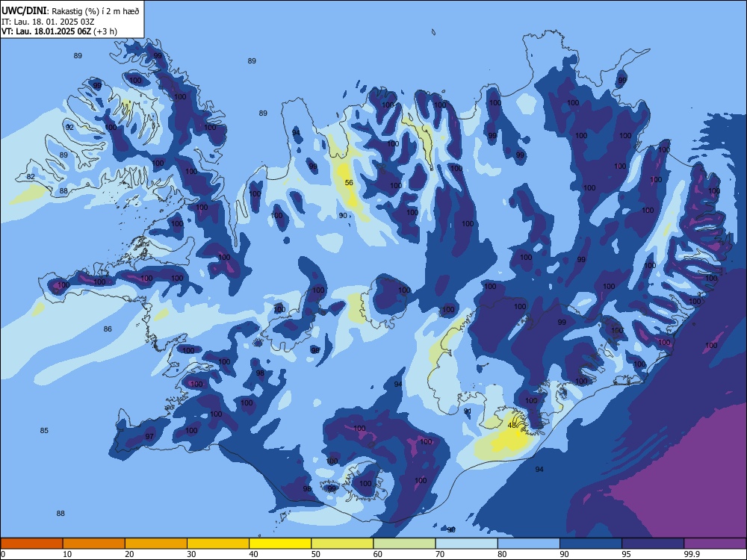Screen dimensions: 747x560
Task: Click the legend scale label 0
Action: pyautogui.click(x=3, y=554)
